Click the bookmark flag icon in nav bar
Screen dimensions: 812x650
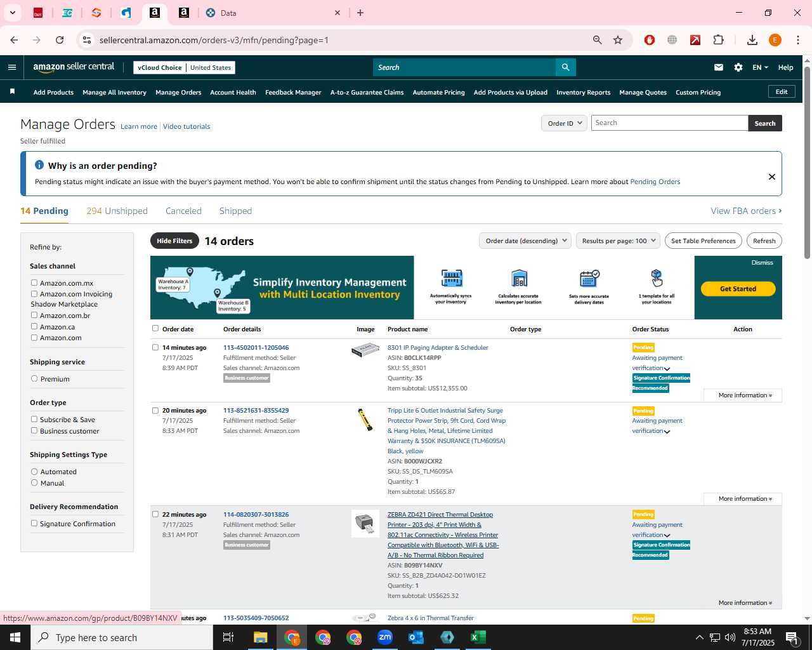[x=12, y=92]
